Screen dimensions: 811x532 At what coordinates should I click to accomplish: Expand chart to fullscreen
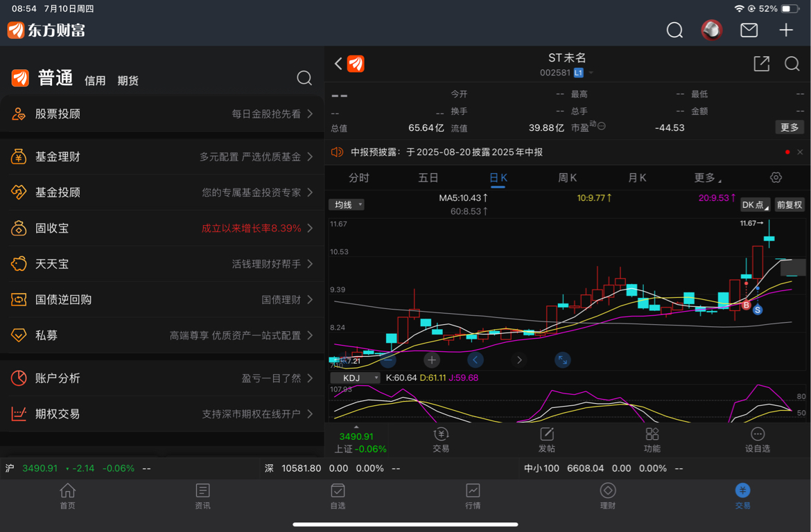[563, 360]
